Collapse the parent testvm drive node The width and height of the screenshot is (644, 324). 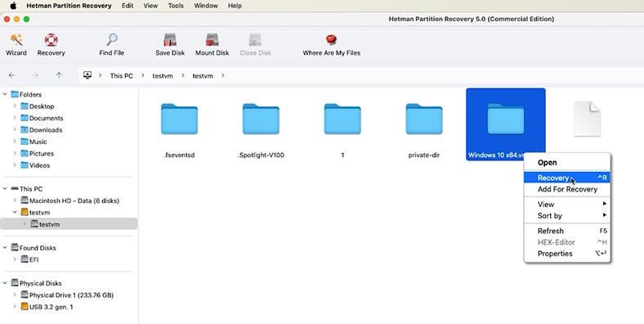pos(15,212)
